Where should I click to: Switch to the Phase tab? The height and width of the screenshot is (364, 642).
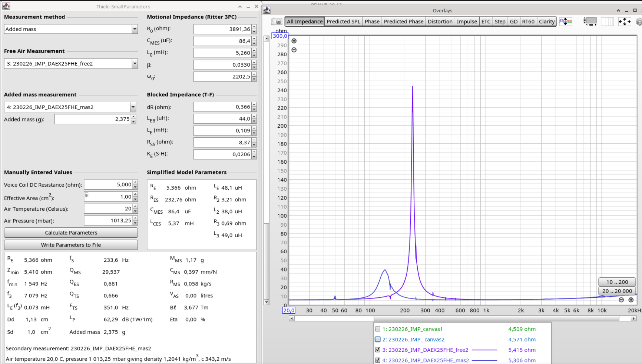(x=372, y=21)
